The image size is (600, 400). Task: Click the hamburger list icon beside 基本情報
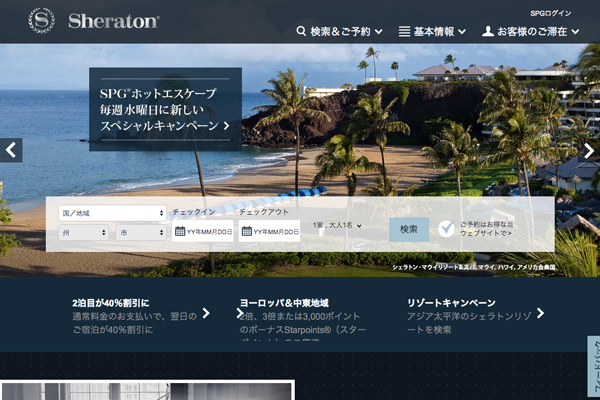(404, 31)
